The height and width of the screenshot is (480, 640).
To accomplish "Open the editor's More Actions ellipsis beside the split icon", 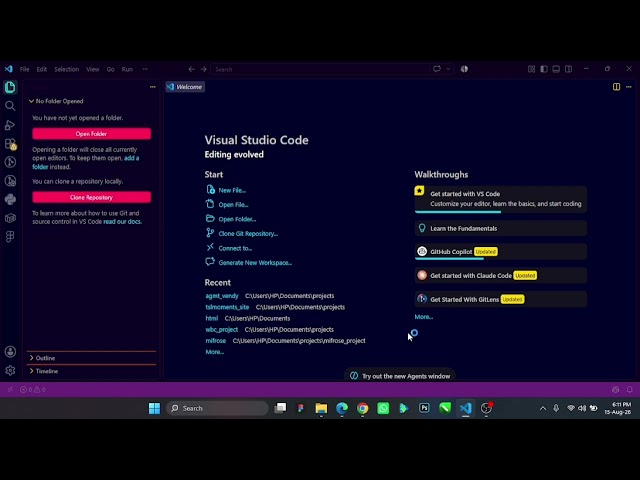I will pyautogui.click(x=629, y=87).
